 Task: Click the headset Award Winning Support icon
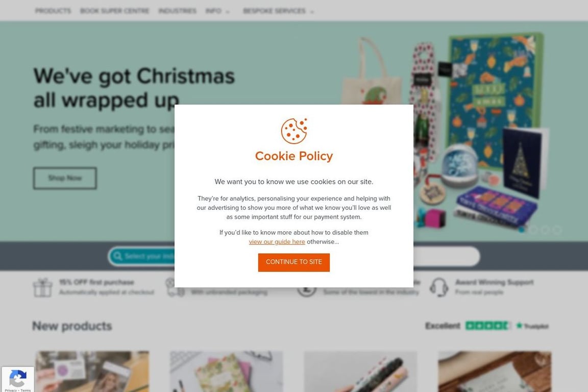tap(439, 287)
